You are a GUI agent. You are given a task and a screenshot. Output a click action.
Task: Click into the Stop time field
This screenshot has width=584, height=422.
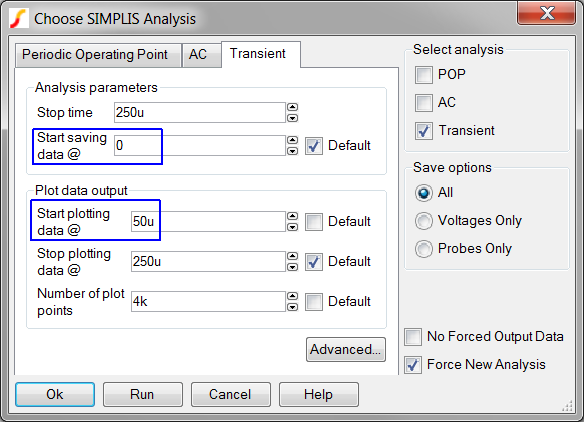[x=200, y=112]
